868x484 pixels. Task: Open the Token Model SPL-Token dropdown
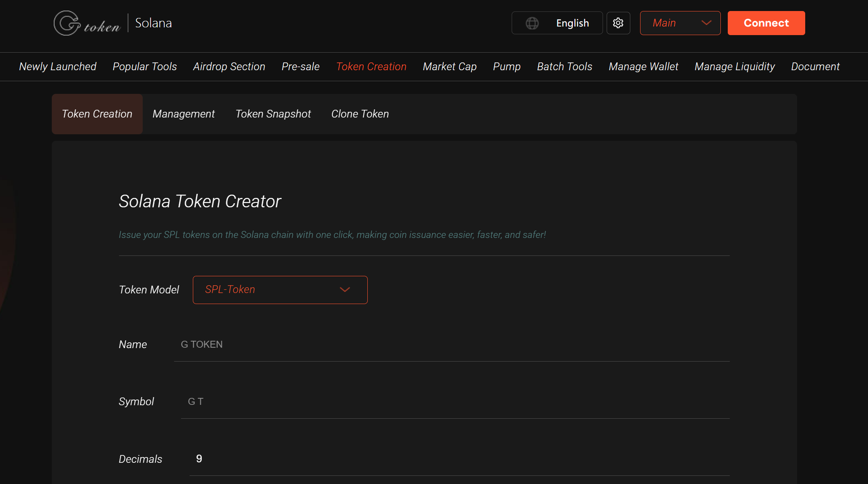[280, 290]
